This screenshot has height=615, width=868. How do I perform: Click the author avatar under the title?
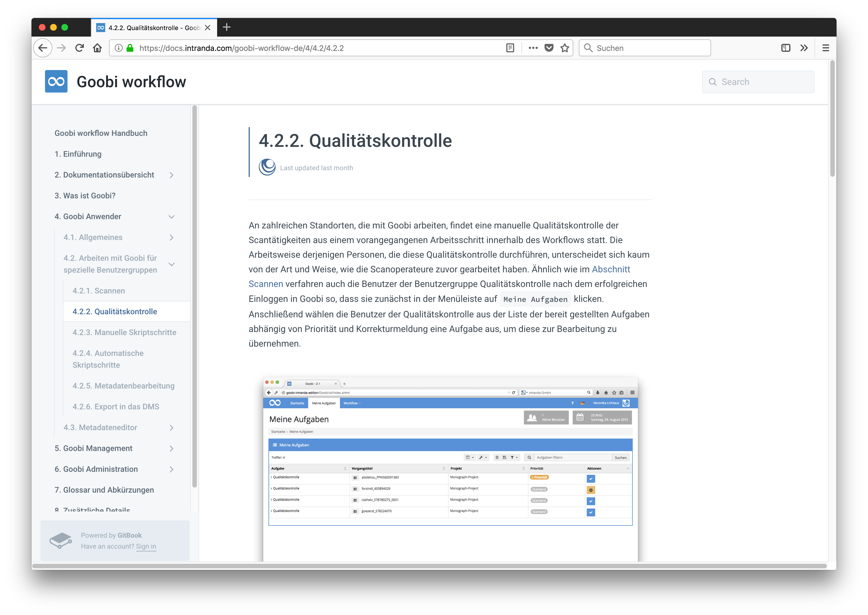pyautogui.click(x=267, y=167)
